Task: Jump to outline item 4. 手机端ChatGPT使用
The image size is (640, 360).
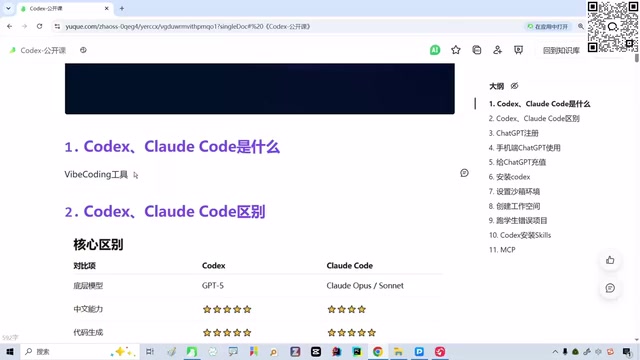Action: pyautogui.click(x=524, y=148)
